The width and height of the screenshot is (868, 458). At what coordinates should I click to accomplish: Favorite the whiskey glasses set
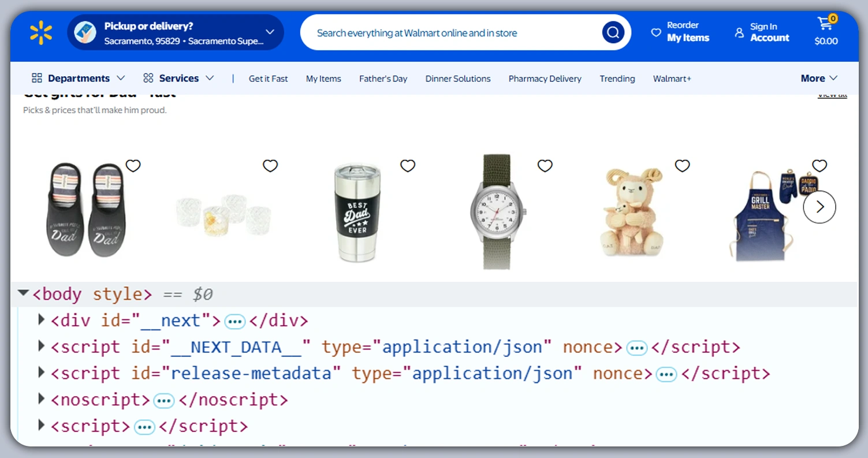coord(270,166)
